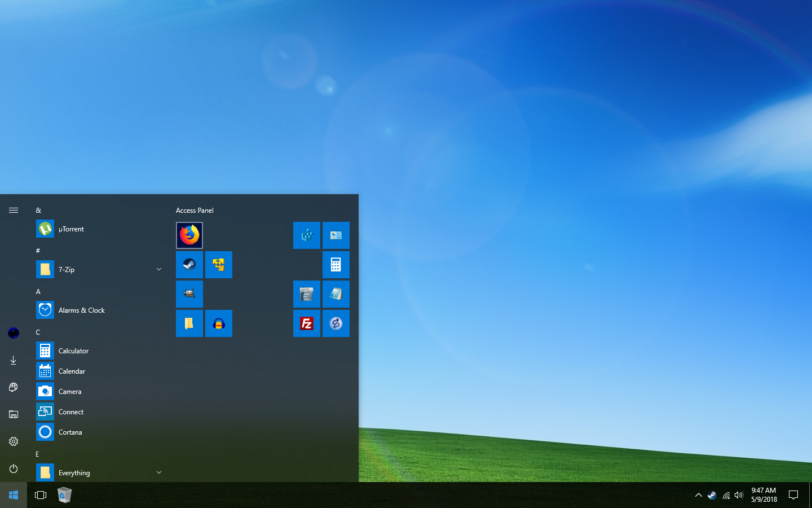
Task: Launch GIMP from its pinned tile
Action: [x=189, y=294]
